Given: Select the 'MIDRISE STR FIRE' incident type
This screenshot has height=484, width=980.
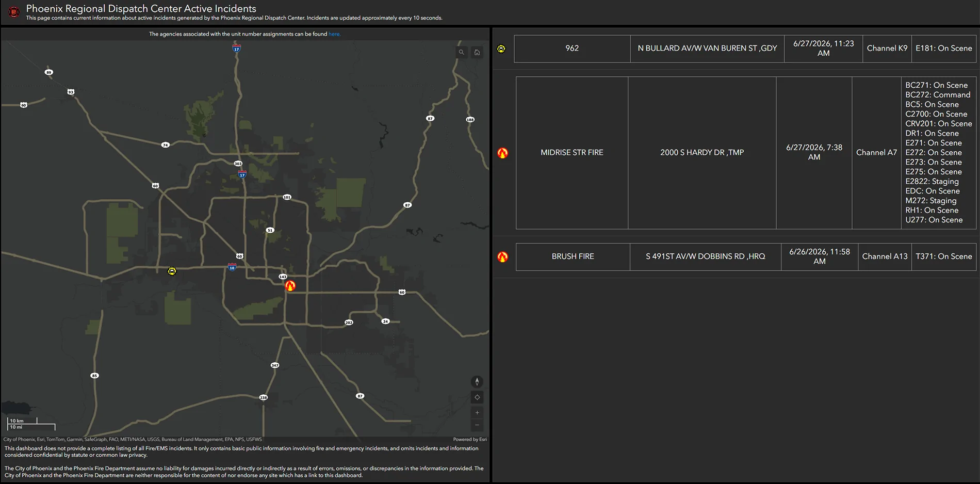Looking at the screenshot, I should click(x=572, y=153).
